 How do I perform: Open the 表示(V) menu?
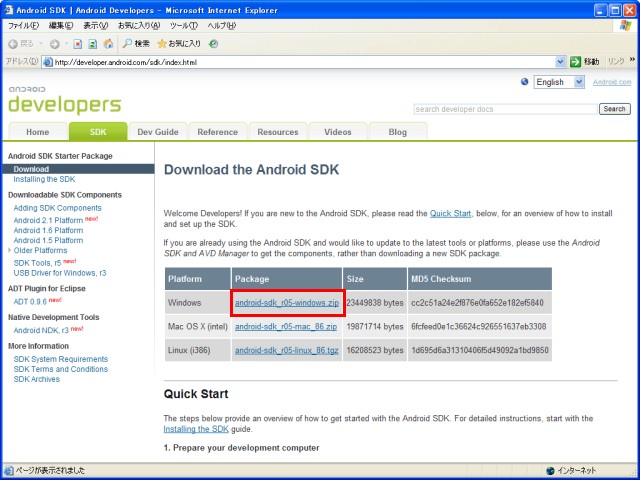(x=96, y=26)
